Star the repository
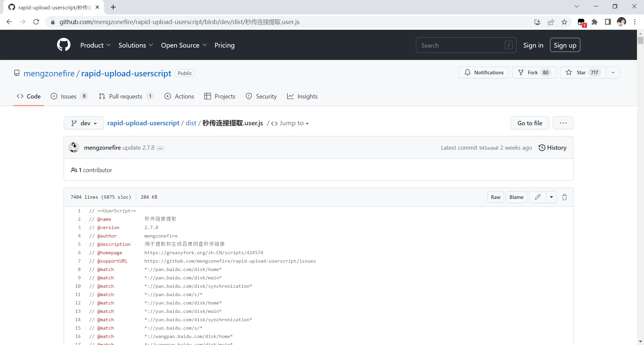The height and width of the screenshot is (345, 644). click(583, 72)
